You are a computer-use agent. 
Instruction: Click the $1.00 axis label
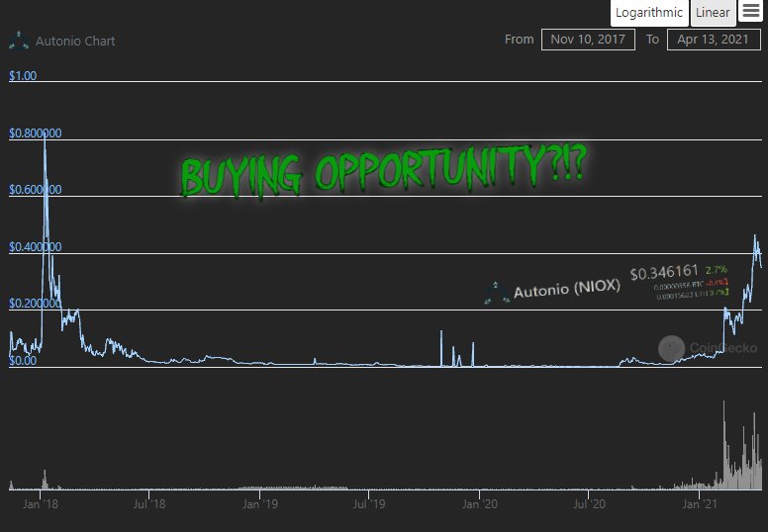click(23, 75)
